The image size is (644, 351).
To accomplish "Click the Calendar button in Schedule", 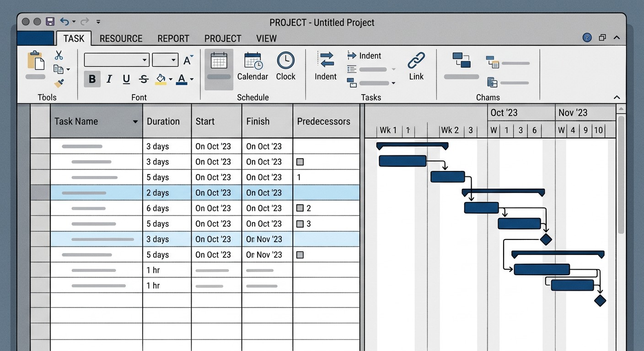I will (252, 66).
